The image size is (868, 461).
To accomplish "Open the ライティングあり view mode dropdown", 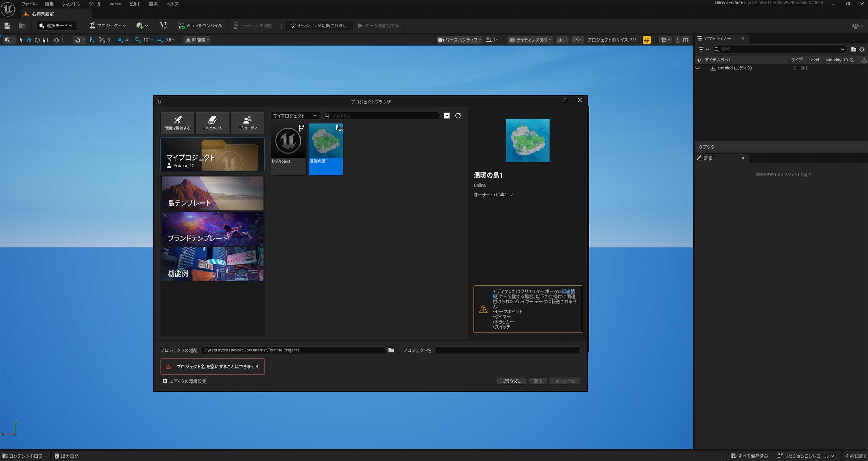I will (x=530, y=40).
